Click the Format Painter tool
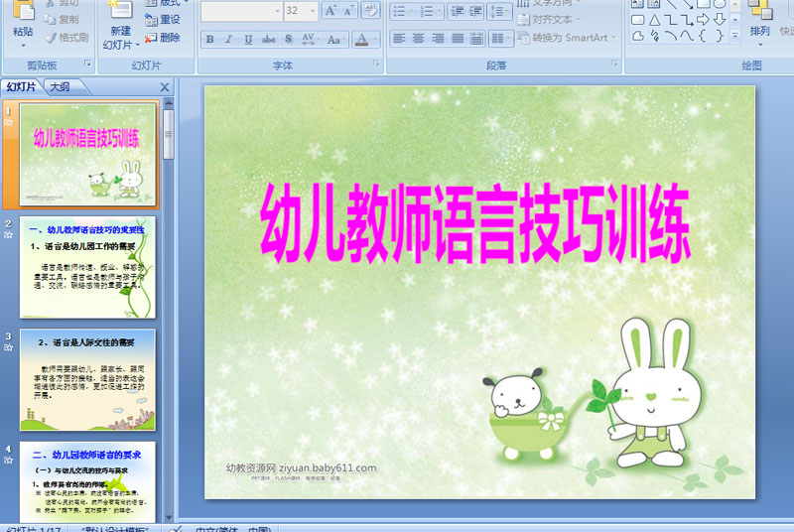794x532 pixels. 66,38
